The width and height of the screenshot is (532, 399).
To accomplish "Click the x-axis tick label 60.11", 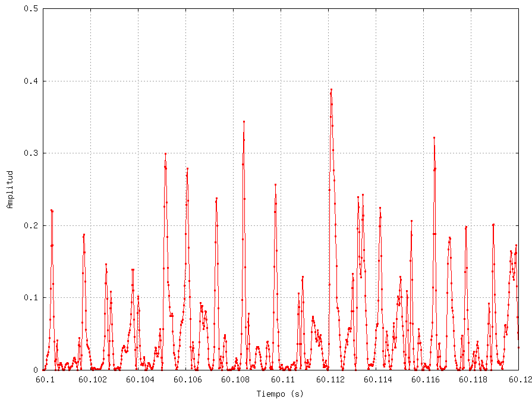I will (281, 379).
